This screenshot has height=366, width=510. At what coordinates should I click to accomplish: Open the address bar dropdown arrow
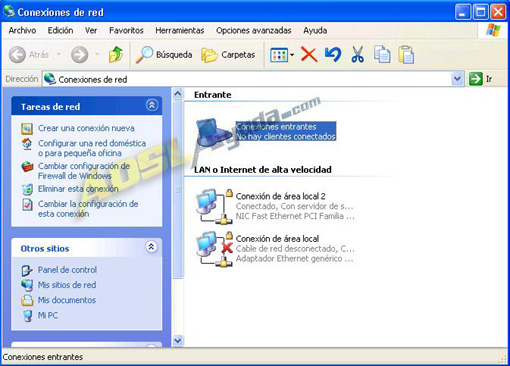coord(457,79)
